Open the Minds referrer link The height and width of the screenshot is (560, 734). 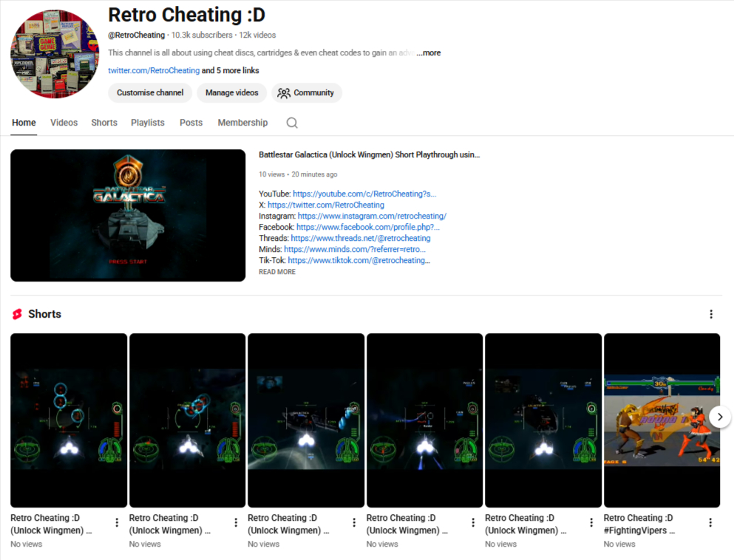pyautogui.click(x=355, y=250)
